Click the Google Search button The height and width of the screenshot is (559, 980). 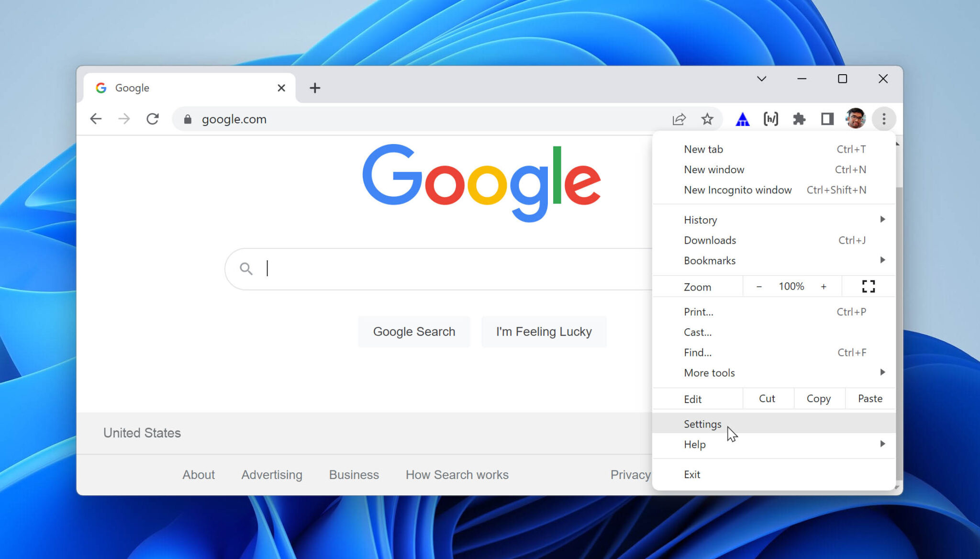(x=413, y=331)
